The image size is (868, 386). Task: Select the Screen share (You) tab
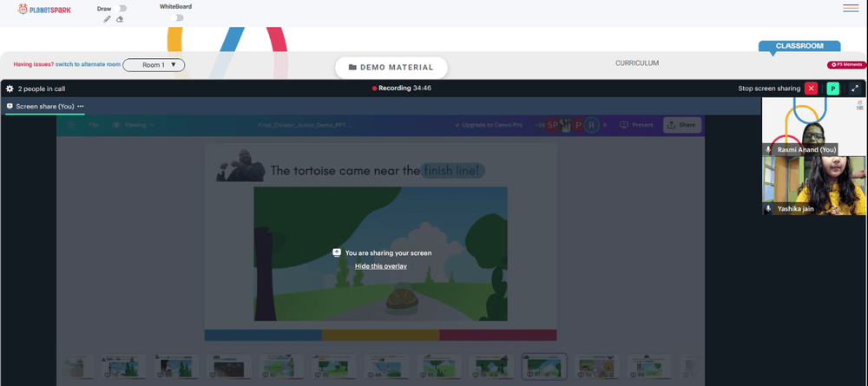click(45, 106)
